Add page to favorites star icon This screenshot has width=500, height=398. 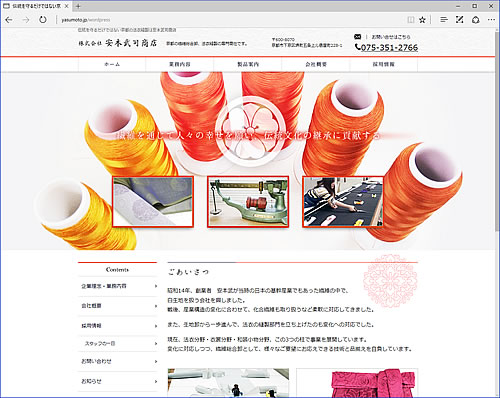point(422,20)
